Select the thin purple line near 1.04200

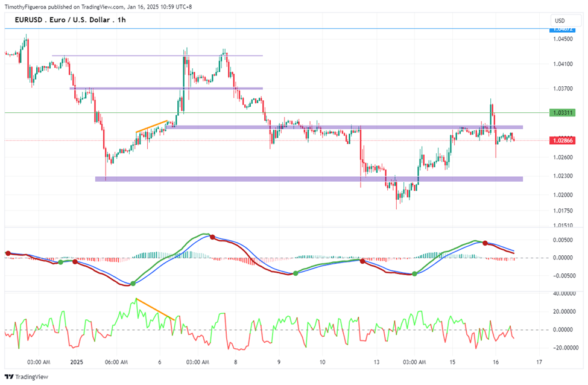click(157, 56)
